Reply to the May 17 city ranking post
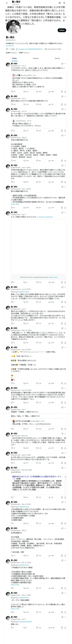Image resolution: width=72 pixels, height=644 pixels. coord(12,160)
